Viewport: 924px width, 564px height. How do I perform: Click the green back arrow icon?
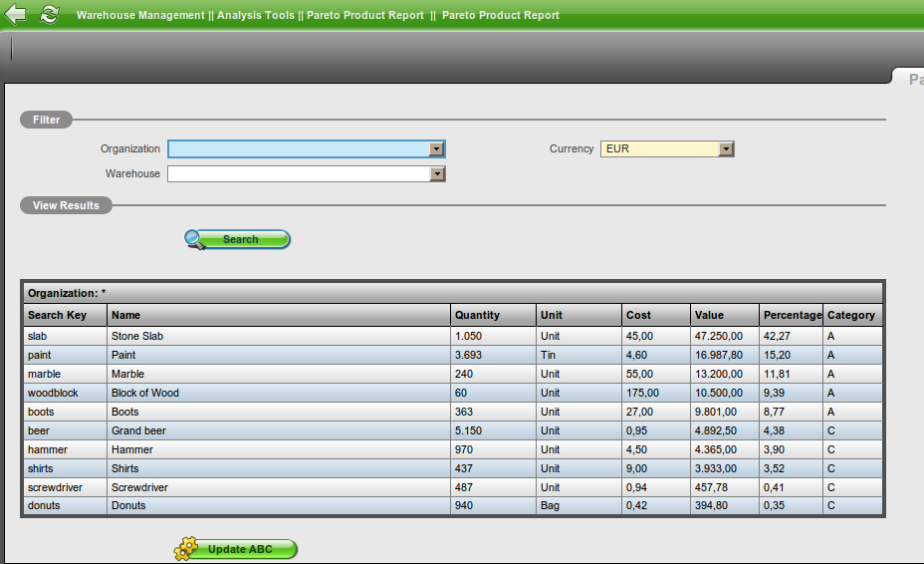pos(15,15)
